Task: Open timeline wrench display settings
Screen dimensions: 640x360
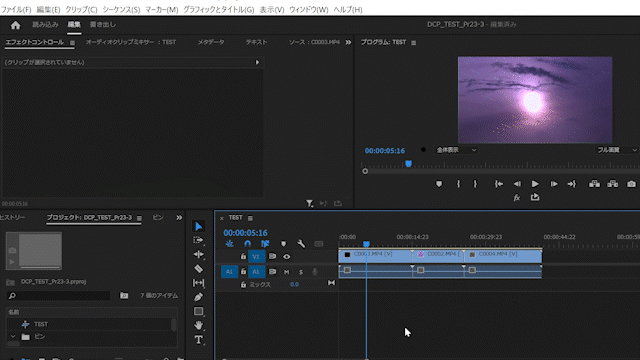Action: (x=301, y=244)
